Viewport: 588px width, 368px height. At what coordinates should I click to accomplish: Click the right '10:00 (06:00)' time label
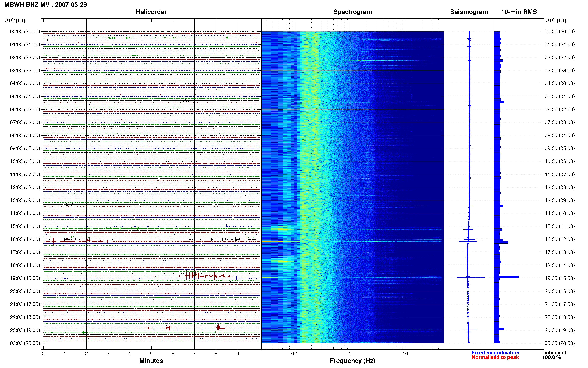pos(560,161)
